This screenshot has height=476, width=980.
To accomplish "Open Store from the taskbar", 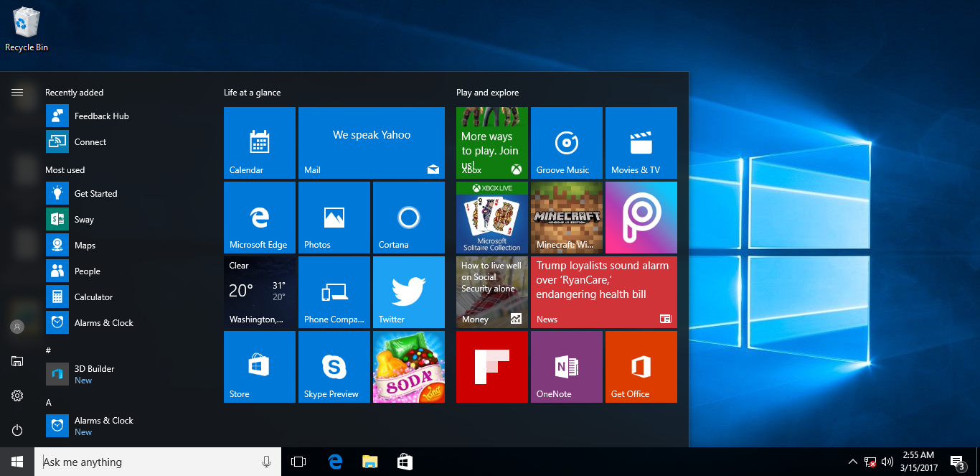I will (405, 462).
